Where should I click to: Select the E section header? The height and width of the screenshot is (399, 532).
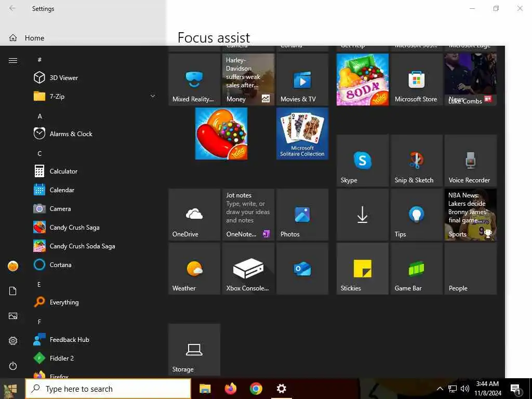pos(39,284)
